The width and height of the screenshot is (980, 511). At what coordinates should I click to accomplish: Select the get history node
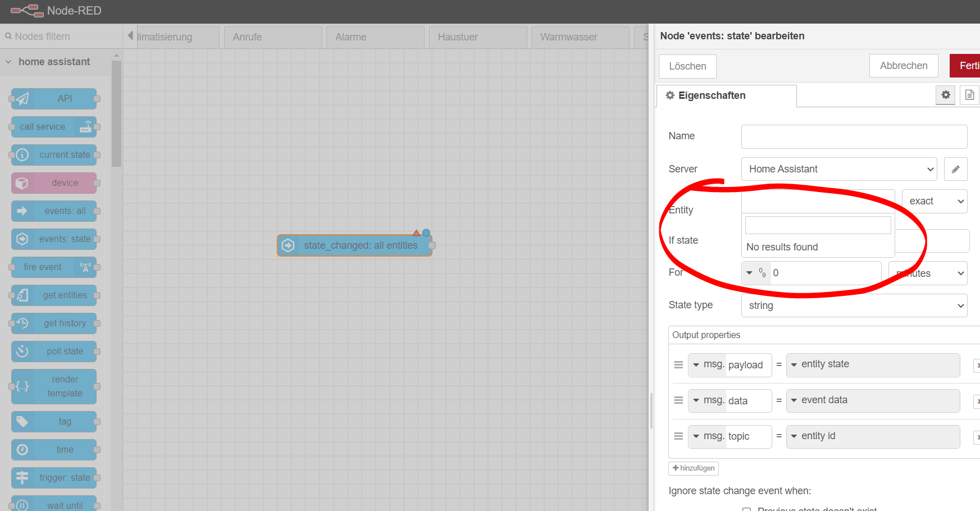[53, 323]
